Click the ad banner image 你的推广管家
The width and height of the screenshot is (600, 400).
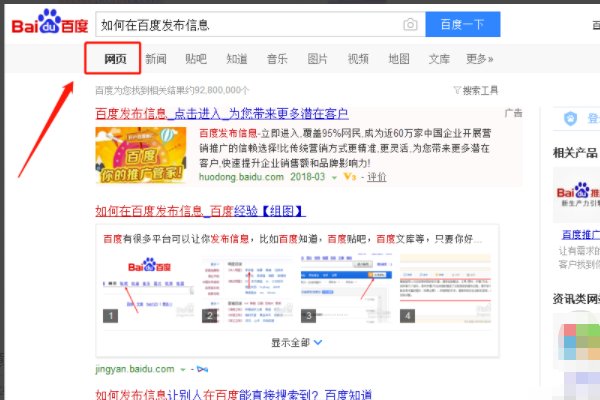click(141, 155)
